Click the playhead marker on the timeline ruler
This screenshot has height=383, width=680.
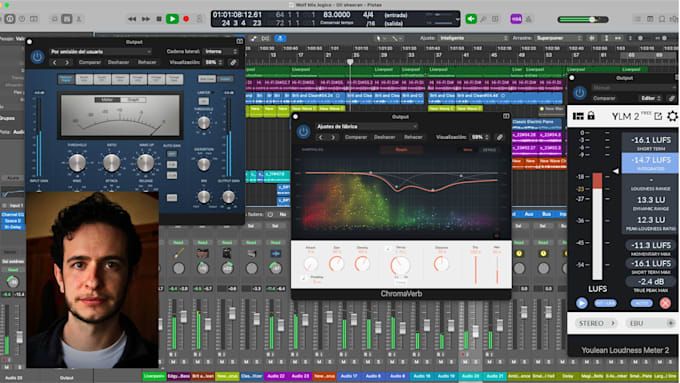pos(350,62)
